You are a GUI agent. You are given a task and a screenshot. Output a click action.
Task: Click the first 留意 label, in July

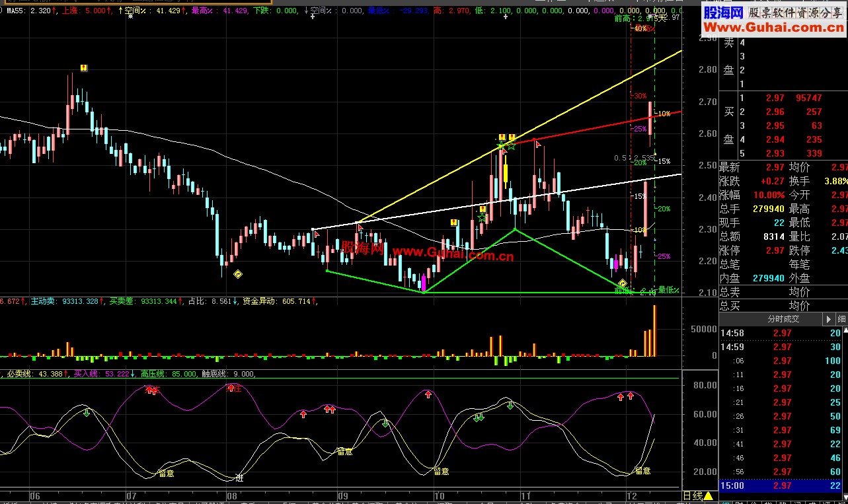tap(167, 472)
